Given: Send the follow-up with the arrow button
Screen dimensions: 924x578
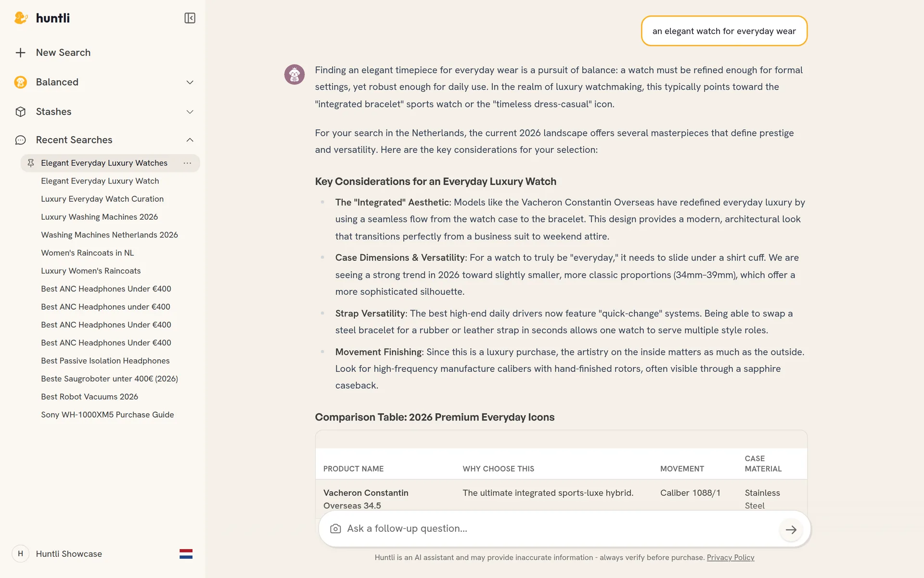Looking at the screenshot, I should 791,529.
